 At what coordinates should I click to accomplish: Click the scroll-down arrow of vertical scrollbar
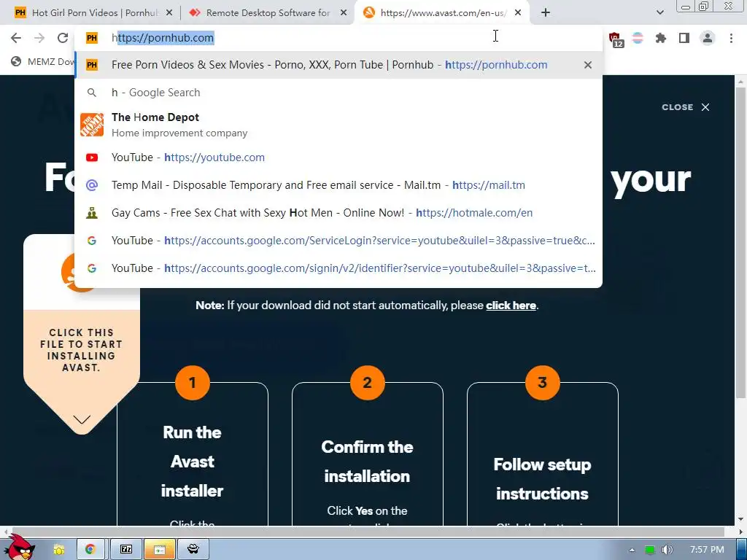(x=740, y=519)
